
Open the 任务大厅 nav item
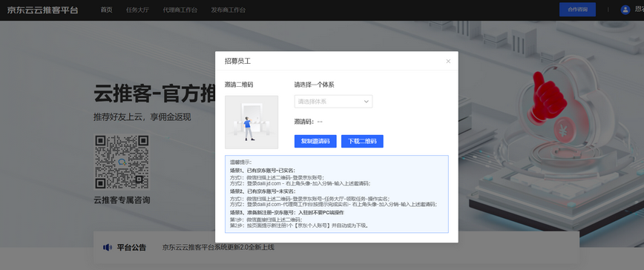(x=137, y=10)
